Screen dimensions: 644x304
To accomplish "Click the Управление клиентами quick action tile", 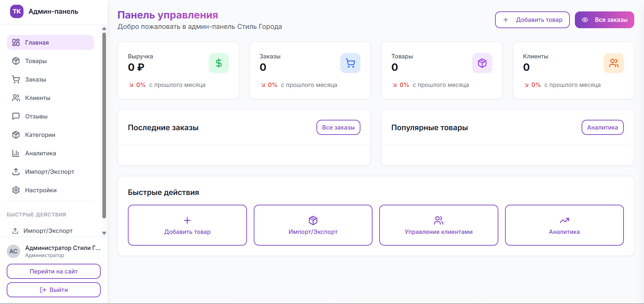I will [438, 225].
